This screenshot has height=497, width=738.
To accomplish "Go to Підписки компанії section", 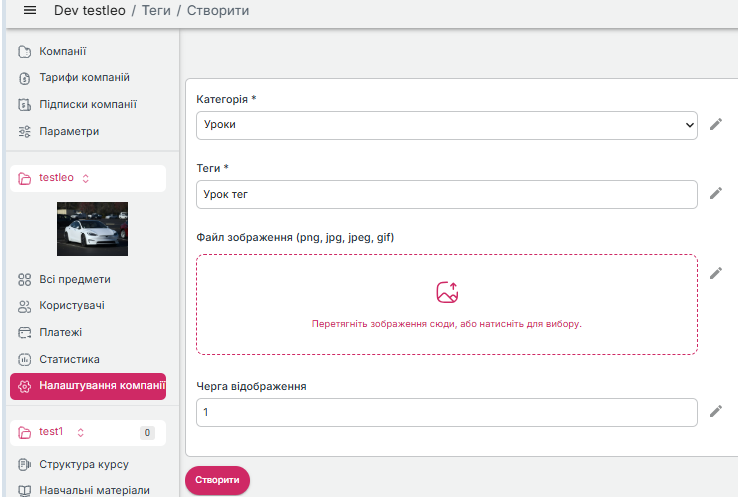I will click(87, 104).
